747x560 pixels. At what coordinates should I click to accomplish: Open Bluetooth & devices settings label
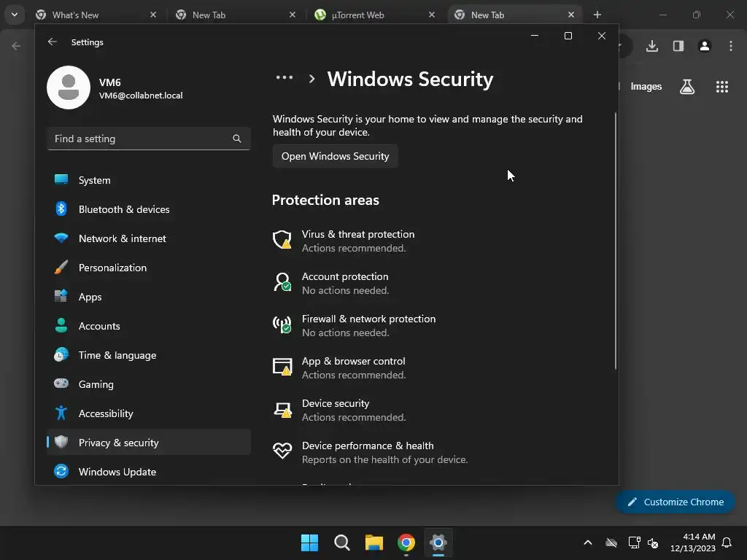[124, 209]
